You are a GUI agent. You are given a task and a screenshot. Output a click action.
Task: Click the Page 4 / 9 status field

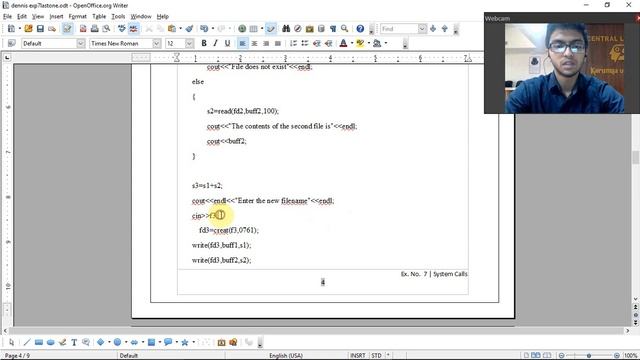coord(17,356)
